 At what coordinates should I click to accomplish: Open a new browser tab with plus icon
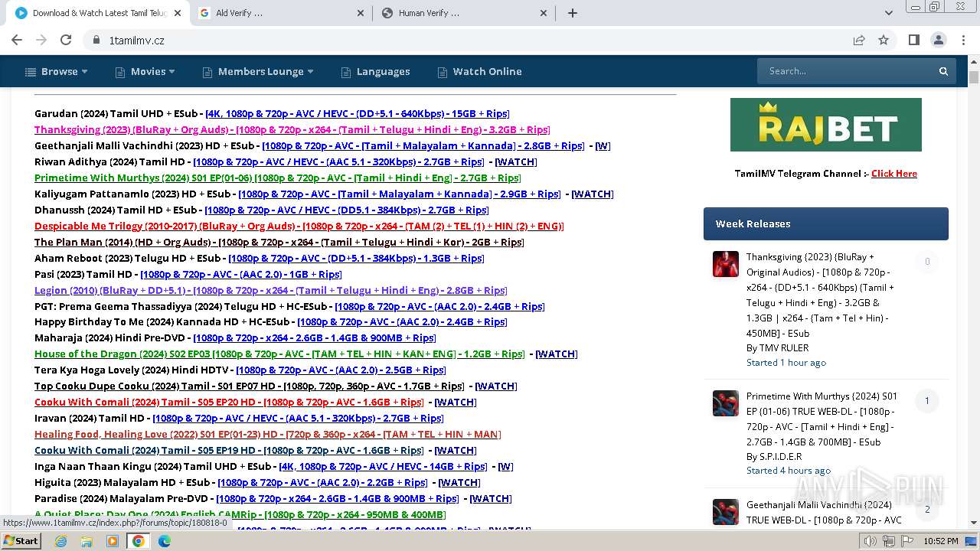tap(572, 13)
